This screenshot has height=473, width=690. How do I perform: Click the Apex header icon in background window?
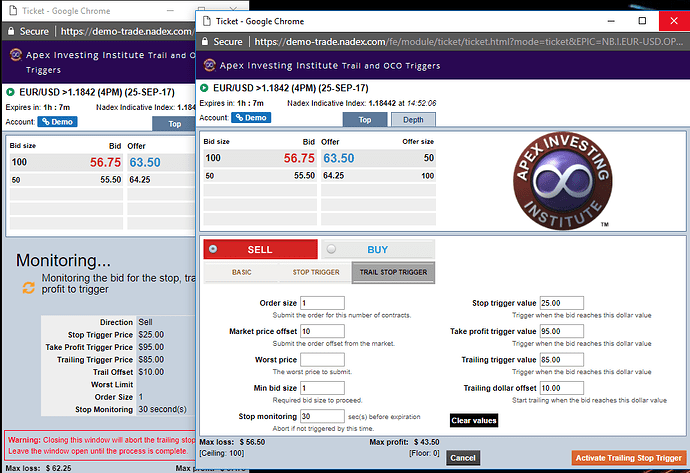coord(16,55)
